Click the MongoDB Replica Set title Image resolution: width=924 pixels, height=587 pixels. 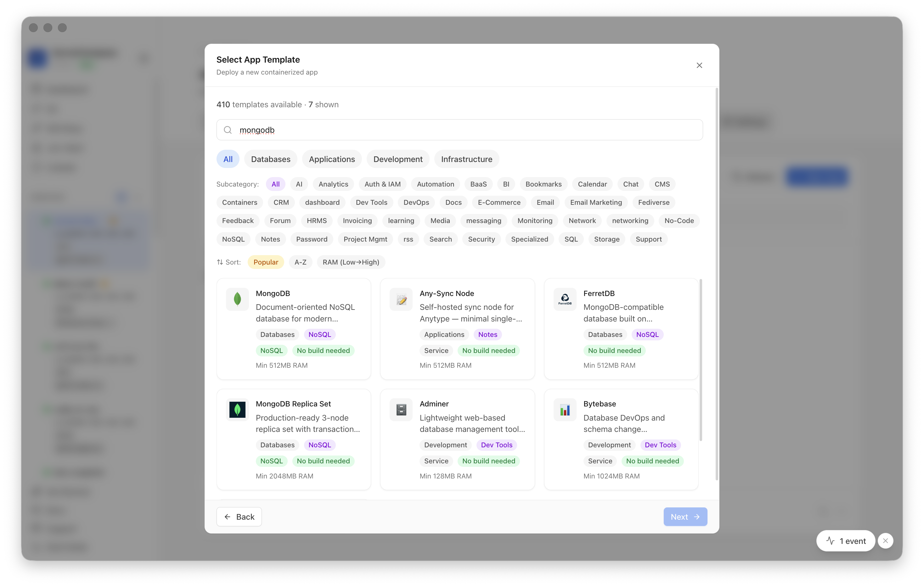293,404
